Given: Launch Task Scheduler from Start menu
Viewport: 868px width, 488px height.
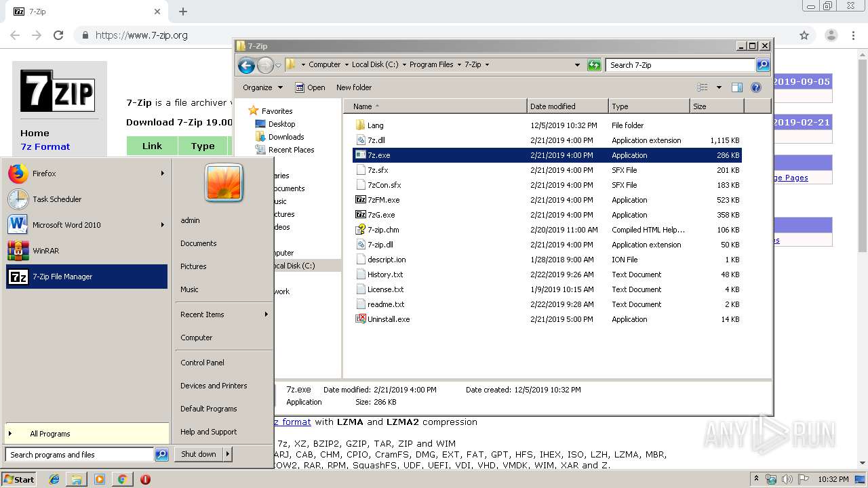Looking at the screenshot, I should (x=86, y=199).
